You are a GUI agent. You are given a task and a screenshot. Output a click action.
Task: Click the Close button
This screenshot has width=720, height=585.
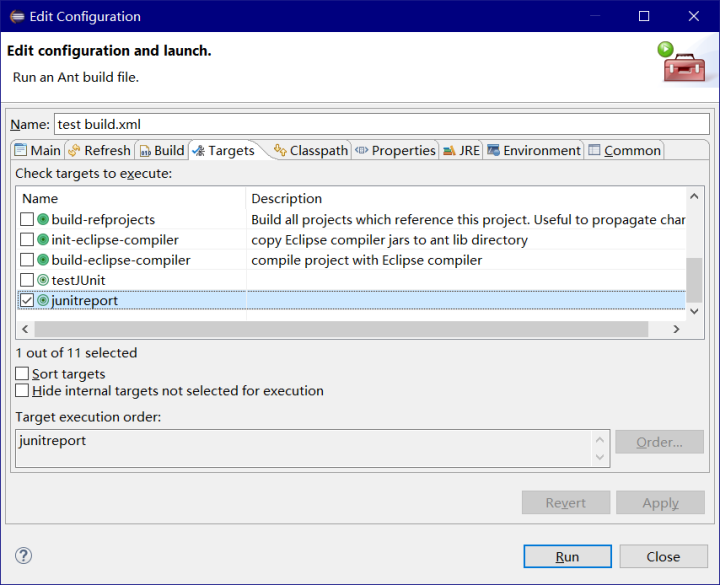click(663, 556)
